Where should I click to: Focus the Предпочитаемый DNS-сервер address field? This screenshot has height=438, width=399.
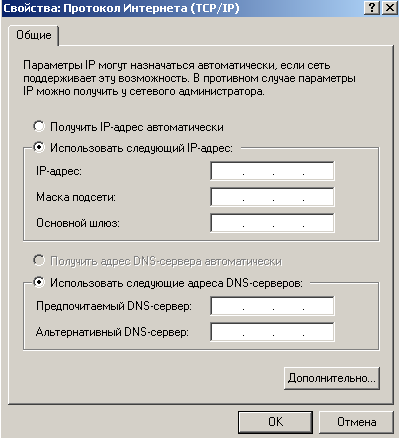click(x=272, y=306)
